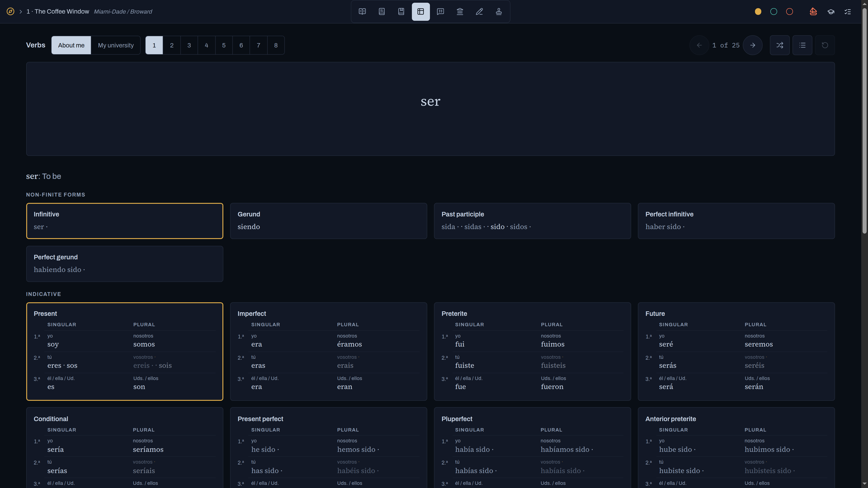Screen dimensions: 868x488
Task: Shuffle the verb cards
Action: pos(780,45)
